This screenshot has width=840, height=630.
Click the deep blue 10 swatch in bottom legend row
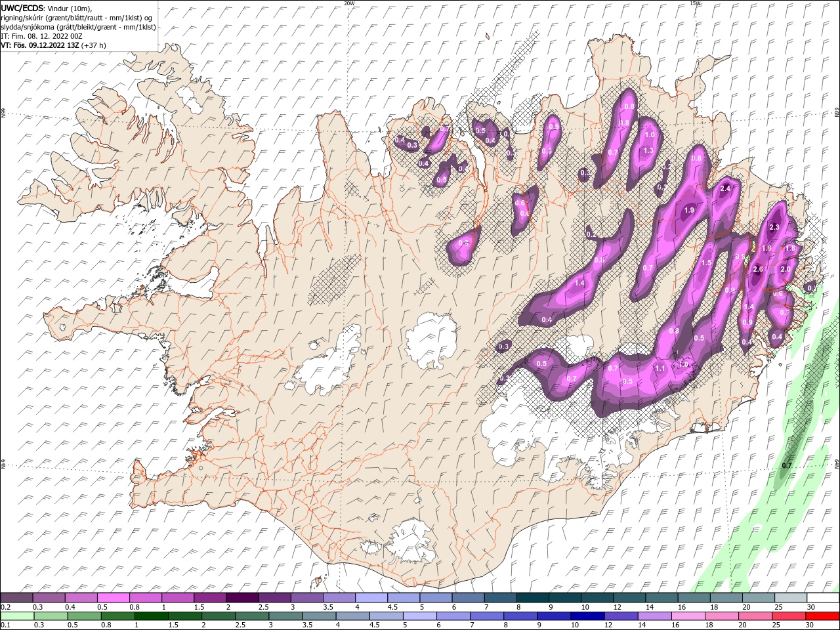click(587, 616)
